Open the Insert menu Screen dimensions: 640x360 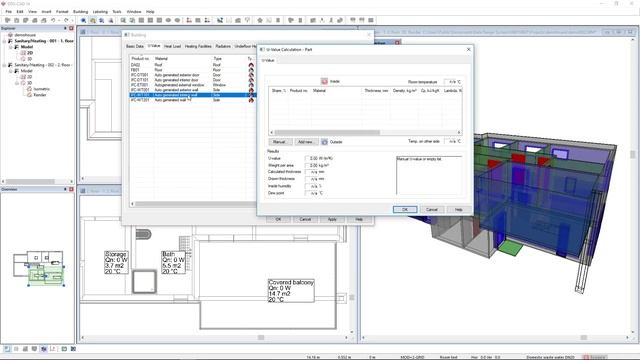[46, 11]
